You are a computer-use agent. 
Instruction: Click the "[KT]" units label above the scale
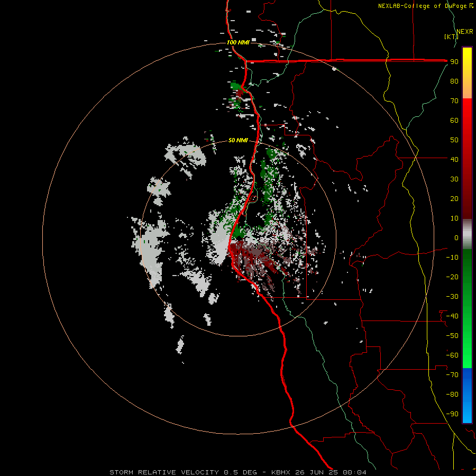451,36
